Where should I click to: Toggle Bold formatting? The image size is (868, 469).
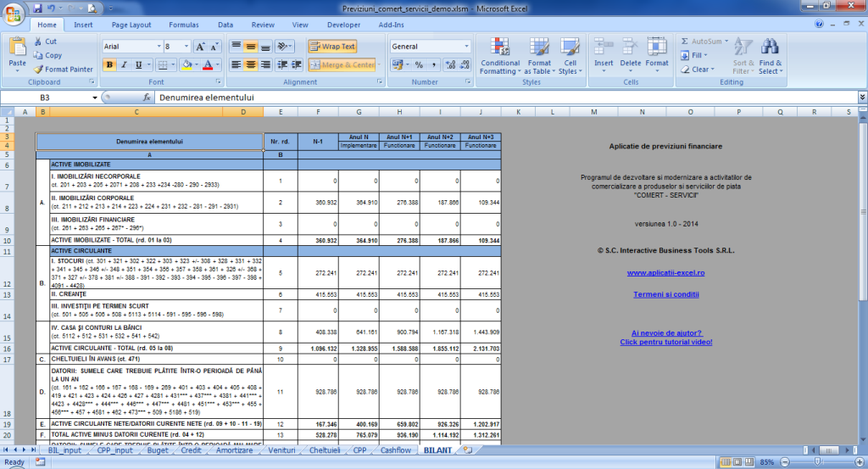tap(109, 64)
